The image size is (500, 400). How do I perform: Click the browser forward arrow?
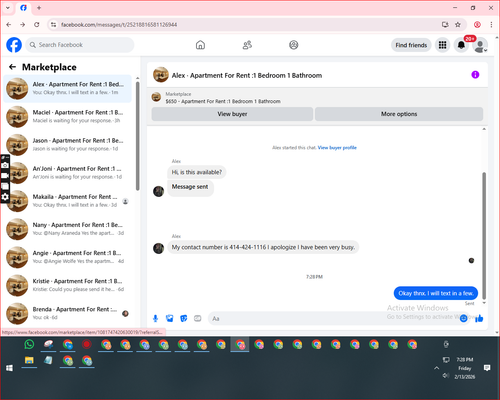[23, 25]
